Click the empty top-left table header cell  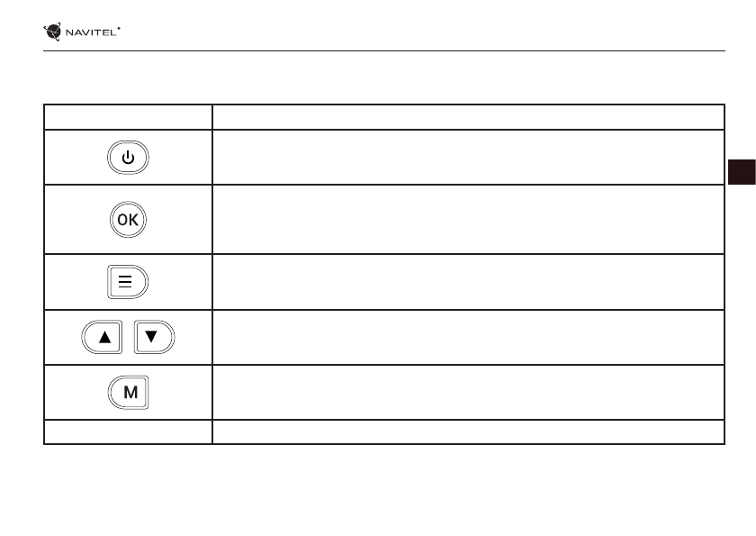click(128, 117)
